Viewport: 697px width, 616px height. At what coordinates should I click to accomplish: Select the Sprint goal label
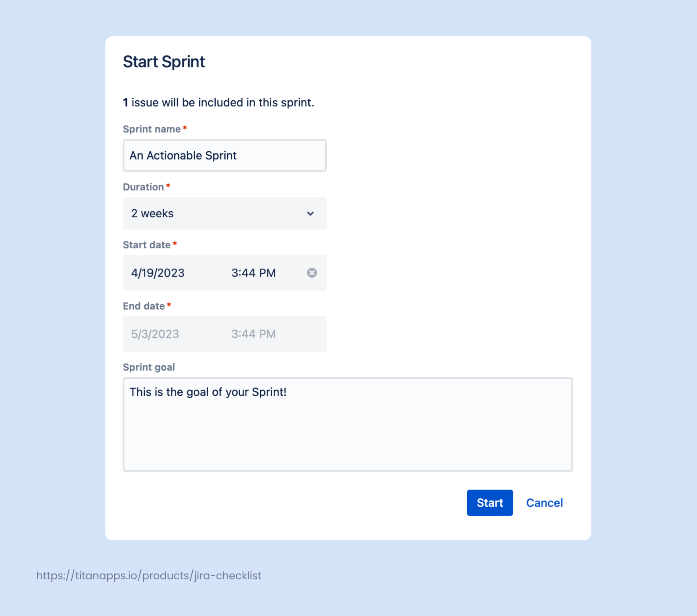coord(149,367)
